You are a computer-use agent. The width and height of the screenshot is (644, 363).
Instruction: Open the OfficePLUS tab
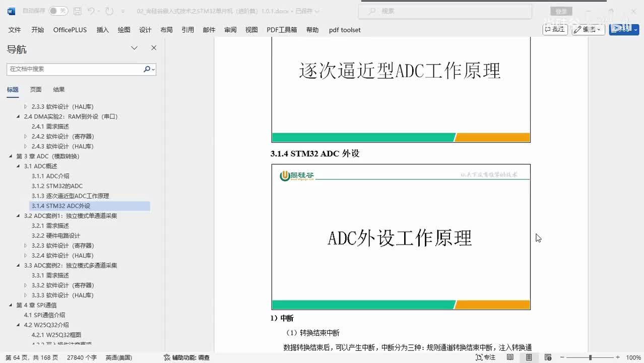(70, 30)
